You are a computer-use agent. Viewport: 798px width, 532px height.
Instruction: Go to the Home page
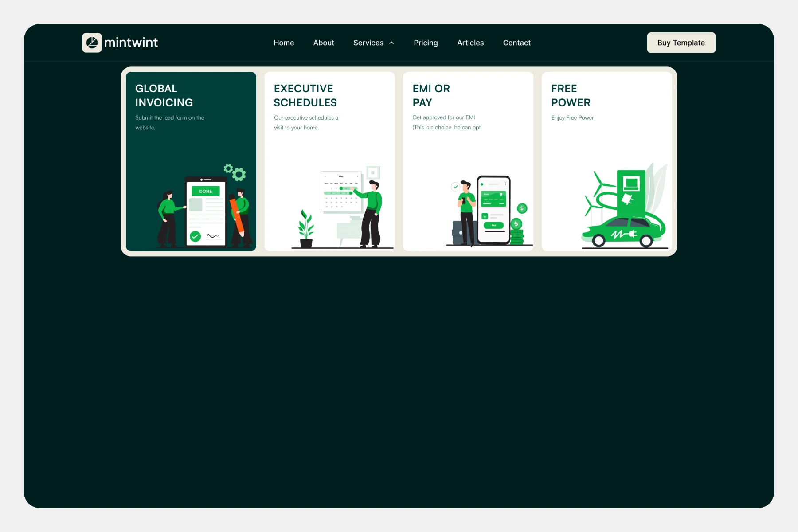pyautogui.click(x=284, y=43)
